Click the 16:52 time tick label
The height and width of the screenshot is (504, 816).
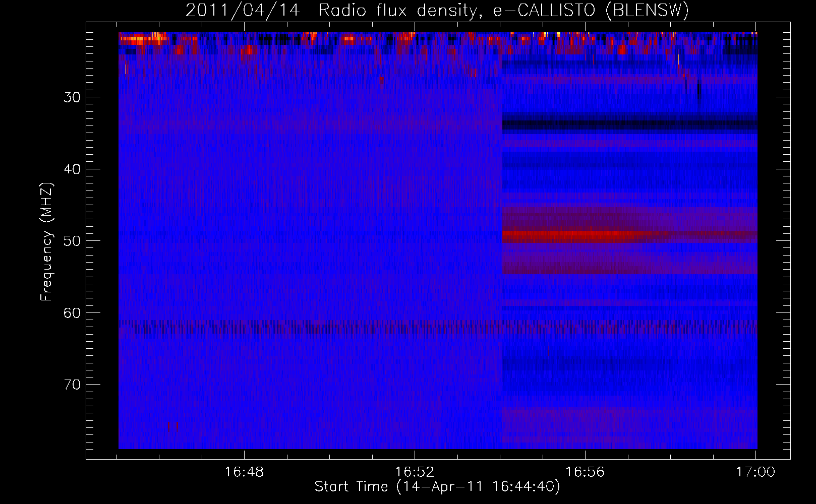pyautogui.click(x=415, y=472)
